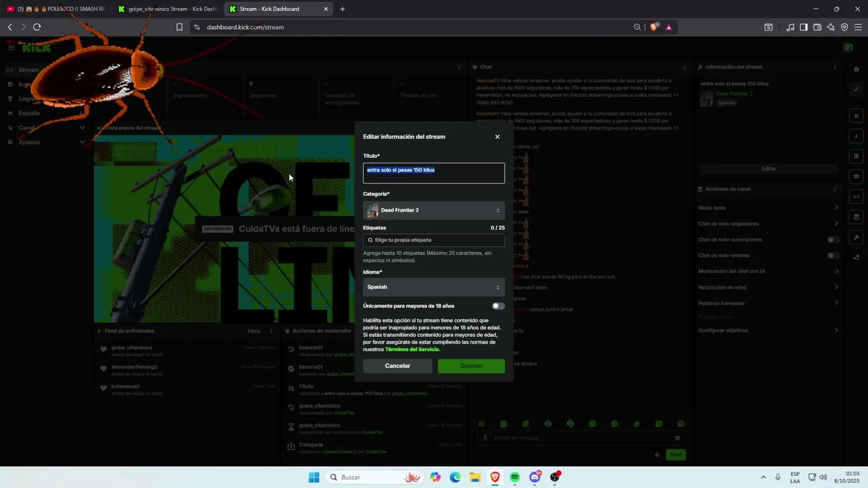This screenshot has height=488, width=868.
Task: Open Spotify from the Windows taskbar
Action: 515,477
